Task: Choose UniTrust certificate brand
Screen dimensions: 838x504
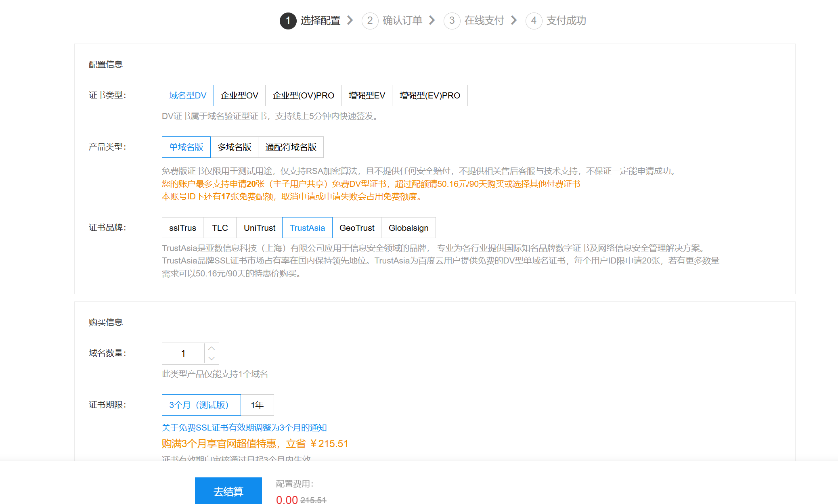Action: tap(259, 228)
